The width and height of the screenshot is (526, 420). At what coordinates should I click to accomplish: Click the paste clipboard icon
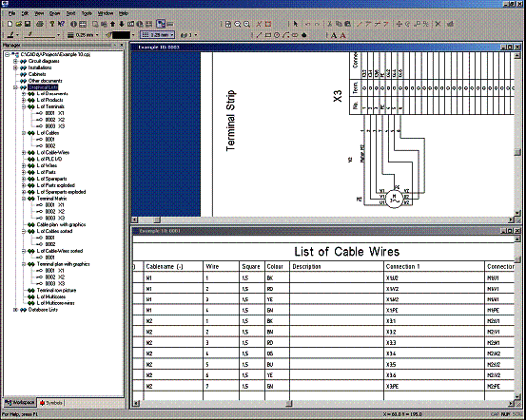[347, 24]
